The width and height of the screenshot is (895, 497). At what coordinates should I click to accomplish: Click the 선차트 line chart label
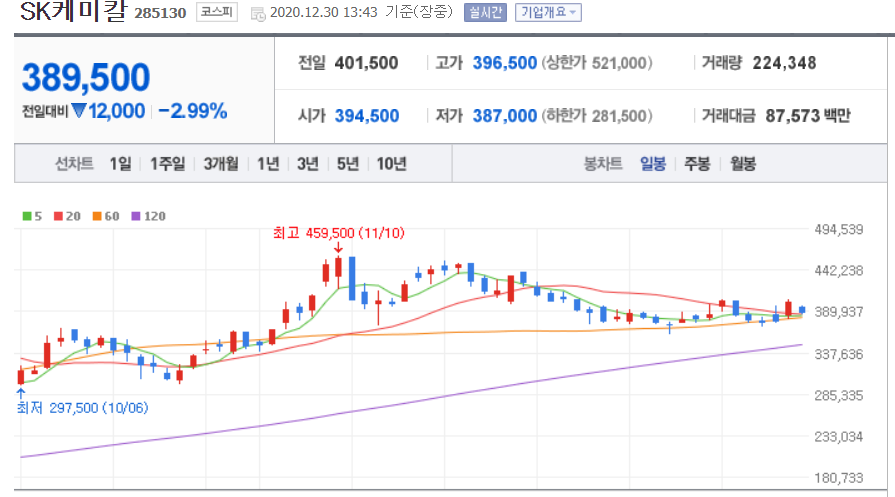(x=74, y=164)
